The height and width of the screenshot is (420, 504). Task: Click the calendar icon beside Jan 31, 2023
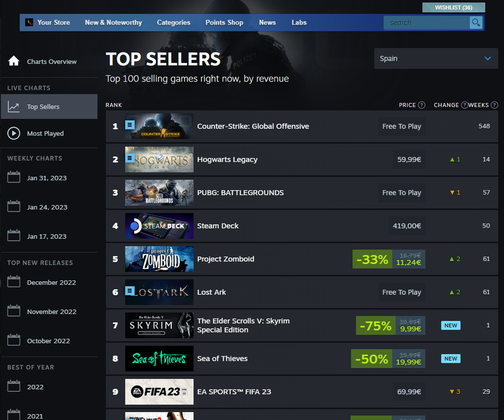pos(14,177)
